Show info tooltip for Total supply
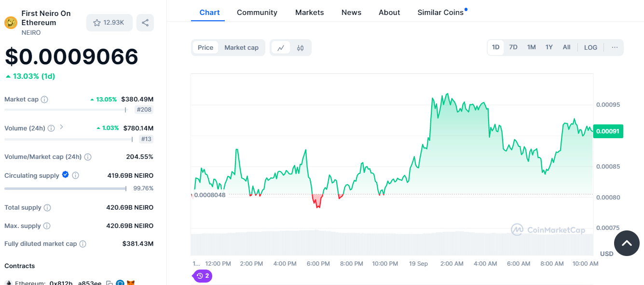 [47, 208]
